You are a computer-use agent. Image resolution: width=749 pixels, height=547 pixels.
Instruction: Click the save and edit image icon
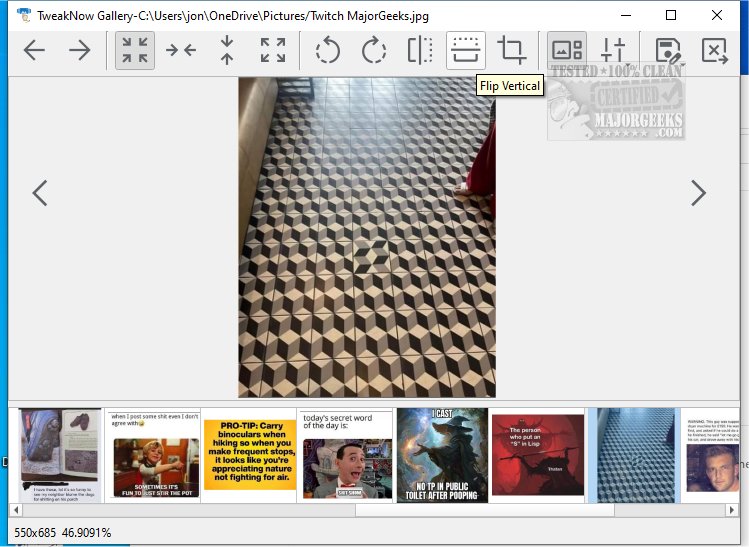(x=668, y=51)
